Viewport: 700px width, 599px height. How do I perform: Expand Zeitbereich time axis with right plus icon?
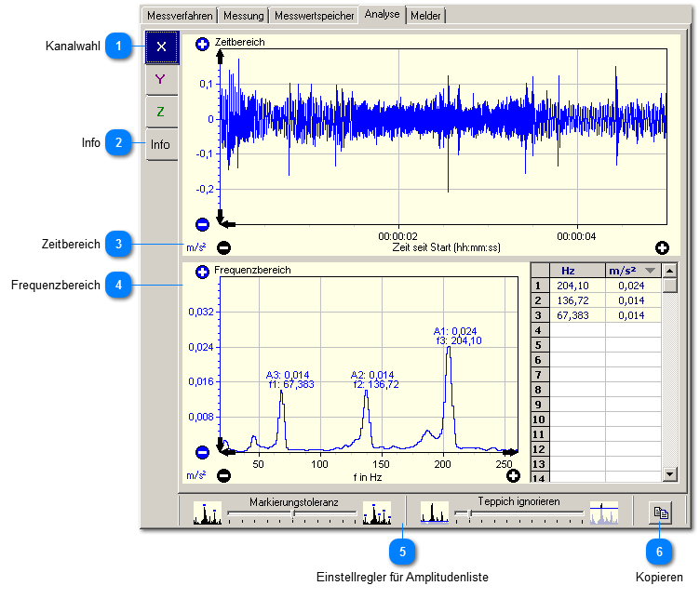click(x=662, y=248)
